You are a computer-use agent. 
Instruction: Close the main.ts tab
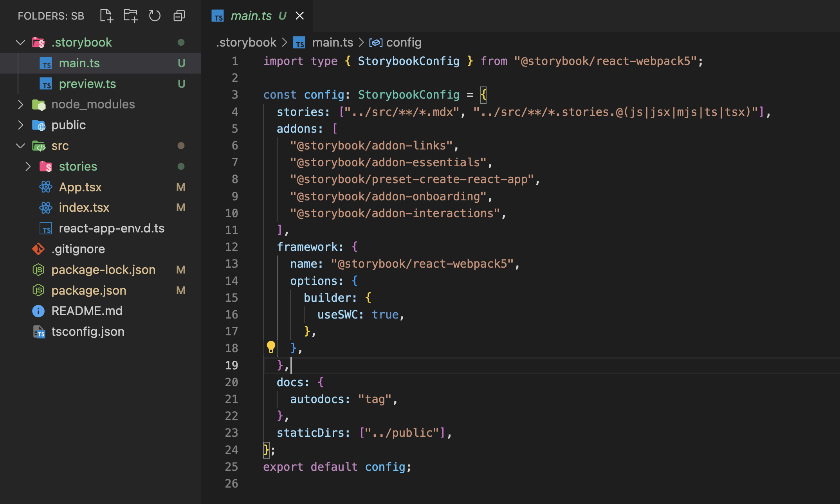(299, 16)
